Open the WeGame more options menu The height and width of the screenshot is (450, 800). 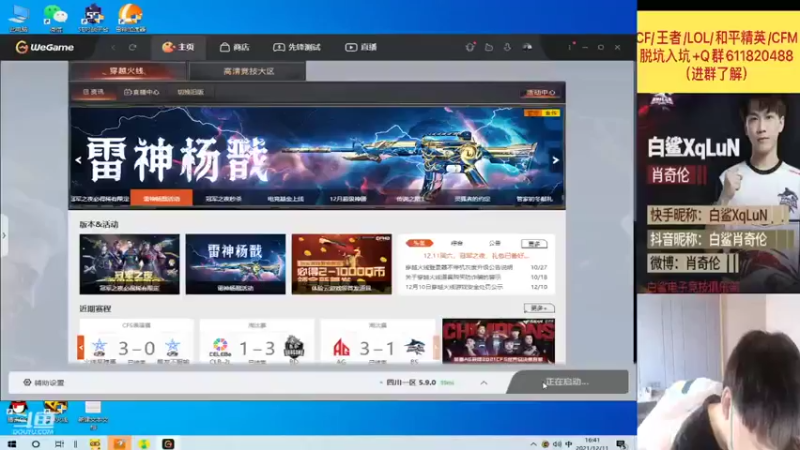point(570,47)
